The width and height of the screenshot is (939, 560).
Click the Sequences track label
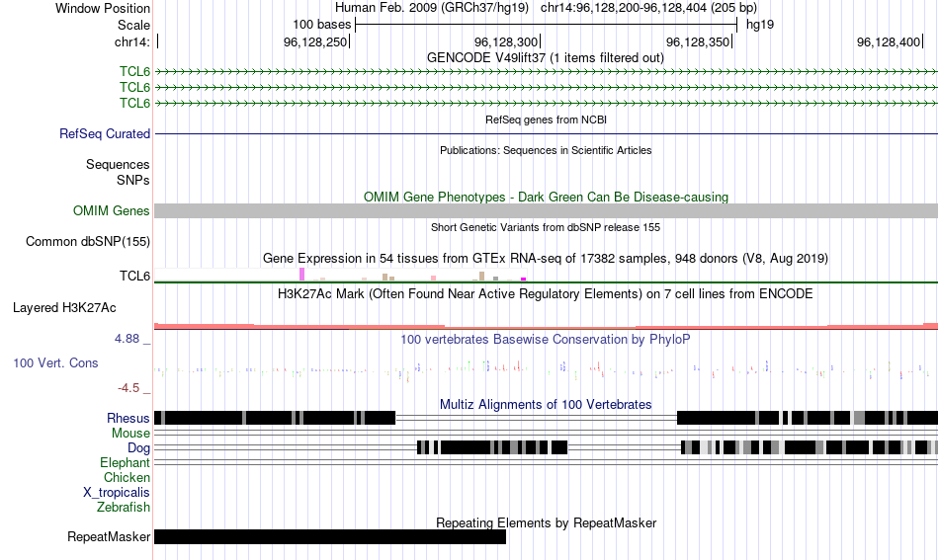click(118, 165)
